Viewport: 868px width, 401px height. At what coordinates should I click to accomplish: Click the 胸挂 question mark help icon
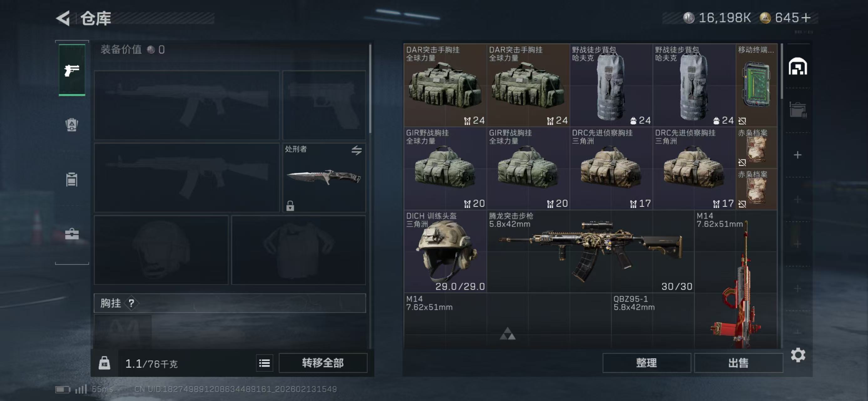(131, 303)
